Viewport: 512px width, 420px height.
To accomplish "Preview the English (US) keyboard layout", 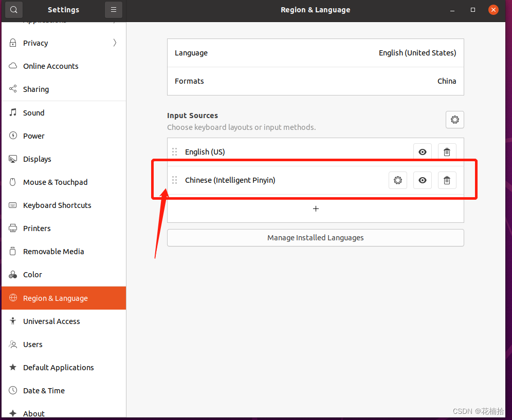I will coord(422,152).
